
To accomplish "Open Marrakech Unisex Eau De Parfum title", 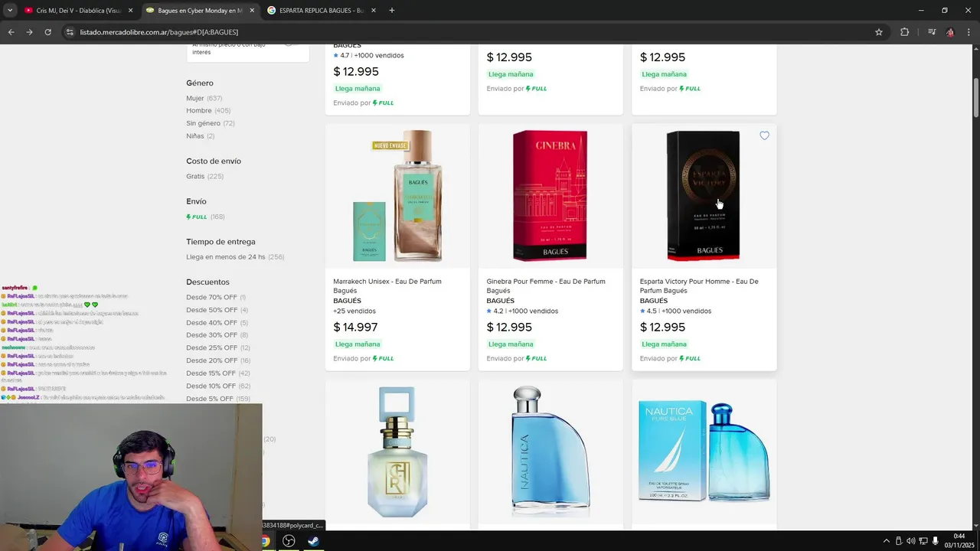I will (387, 285).
